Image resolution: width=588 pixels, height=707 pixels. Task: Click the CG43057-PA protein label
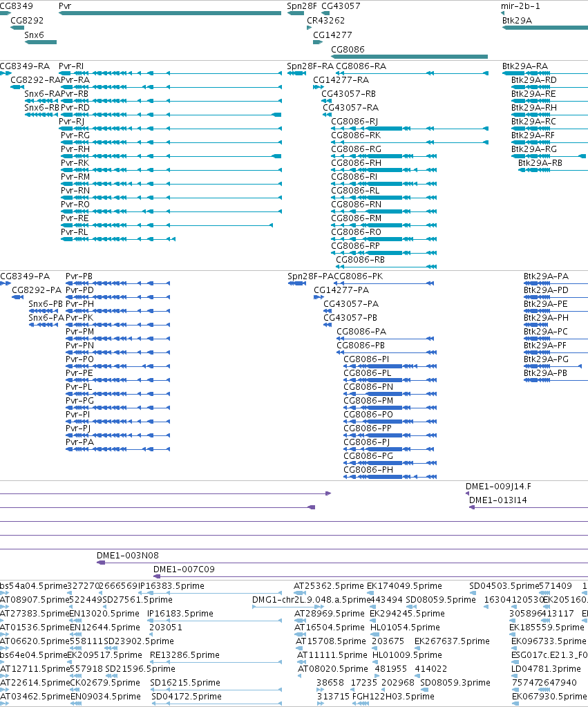point(351,304)
